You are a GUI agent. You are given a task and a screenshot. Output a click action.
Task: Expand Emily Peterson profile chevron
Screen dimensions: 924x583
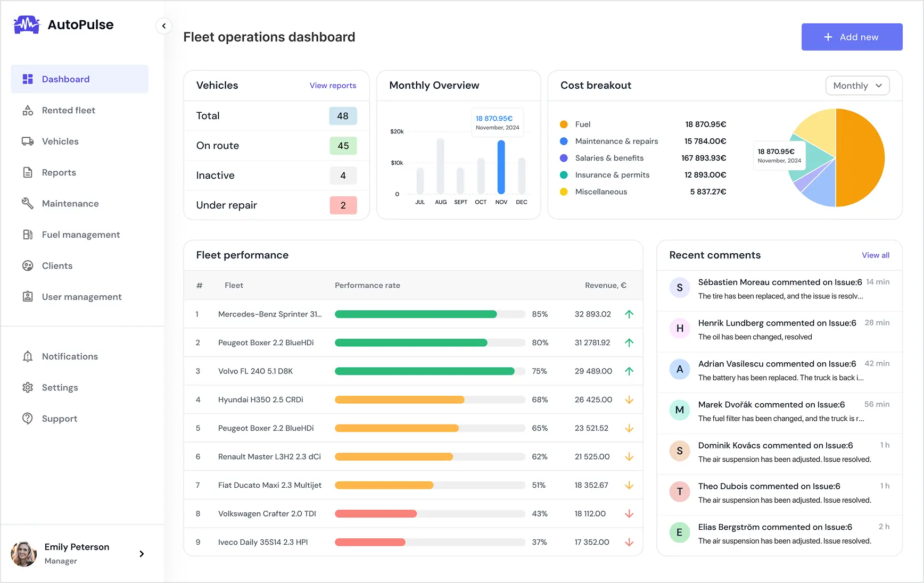click(142, 554)
